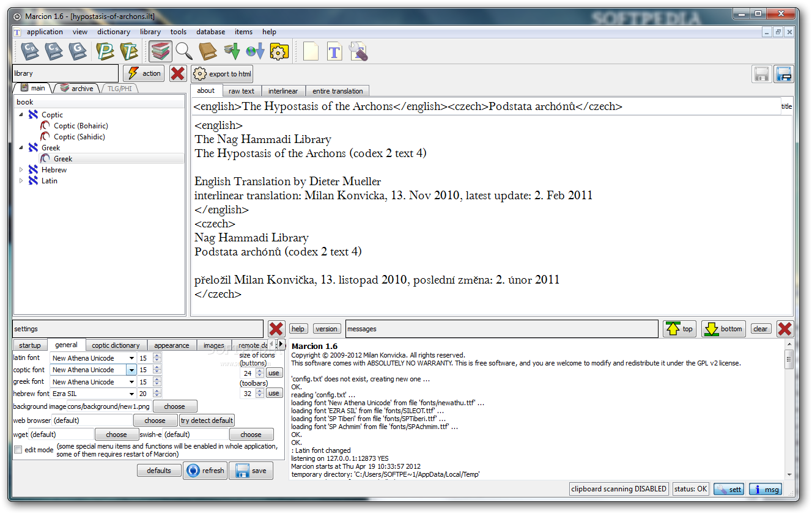The width and height of the screenshot is (812, 514).
Task: Open the appearance settings tab
Action: 171,345
